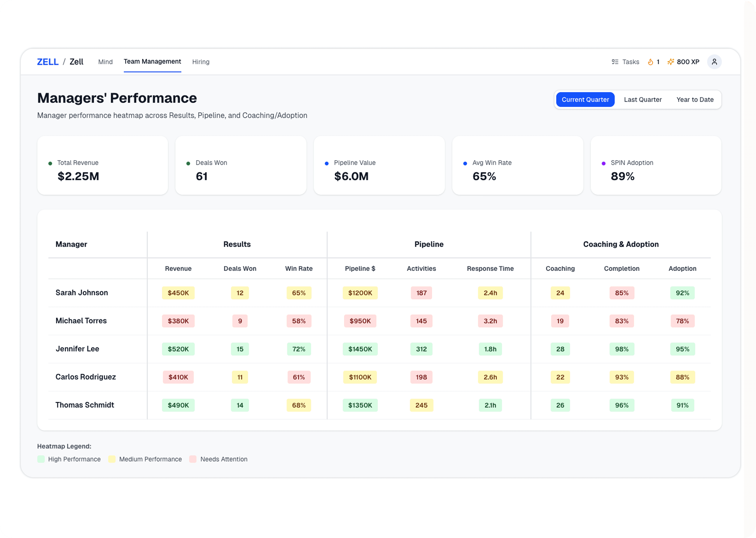Viewport: 756px width, 538px height.
Task: Click the 19 coaching cell
Action: (x=560, y=321)
